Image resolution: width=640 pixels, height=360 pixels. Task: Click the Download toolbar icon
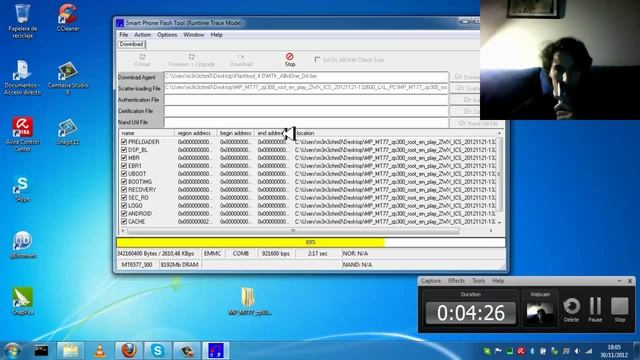coord(240,60)
